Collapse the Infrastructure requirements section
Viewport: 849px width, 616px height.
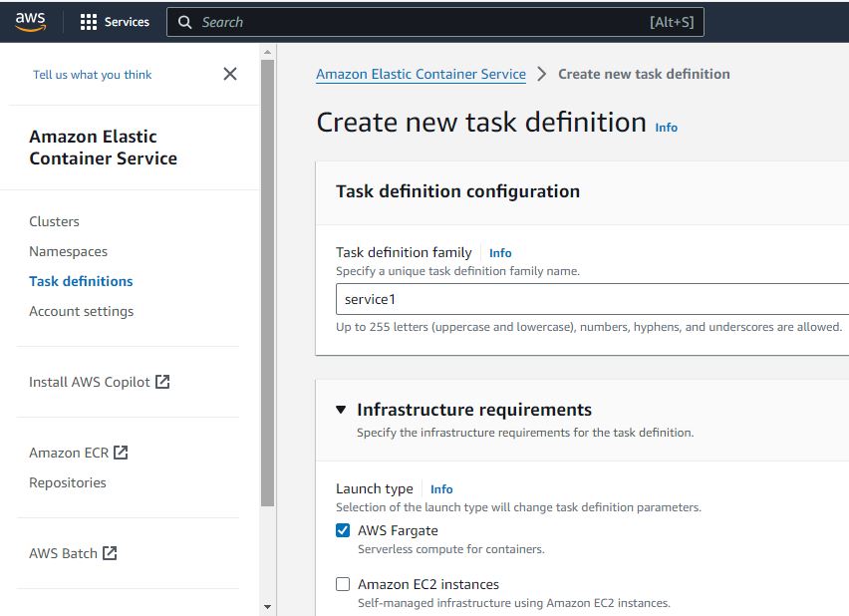click(x=341, y=410)
